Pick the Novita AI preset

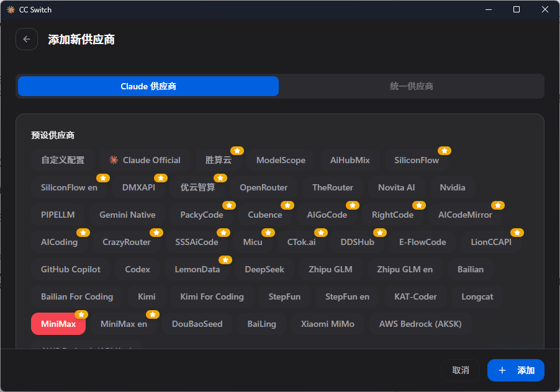(397, 187)
